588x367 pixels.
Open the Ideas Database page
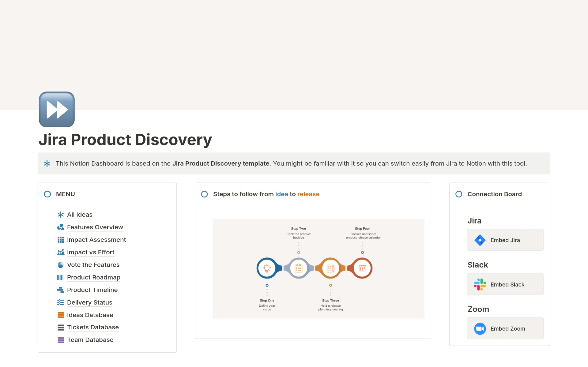tap(90, 315)
